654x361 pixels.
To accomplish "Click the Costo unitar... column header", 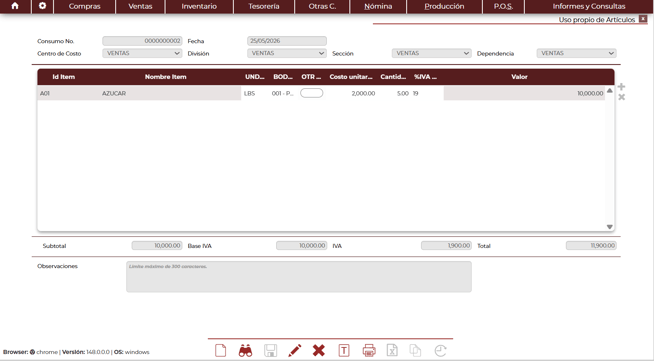I will point(351,77).
